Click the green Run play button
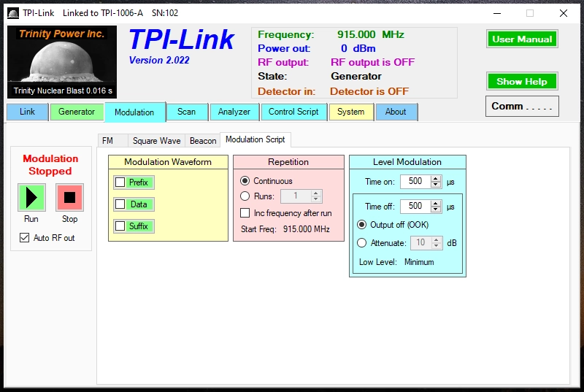 (31, 197)
